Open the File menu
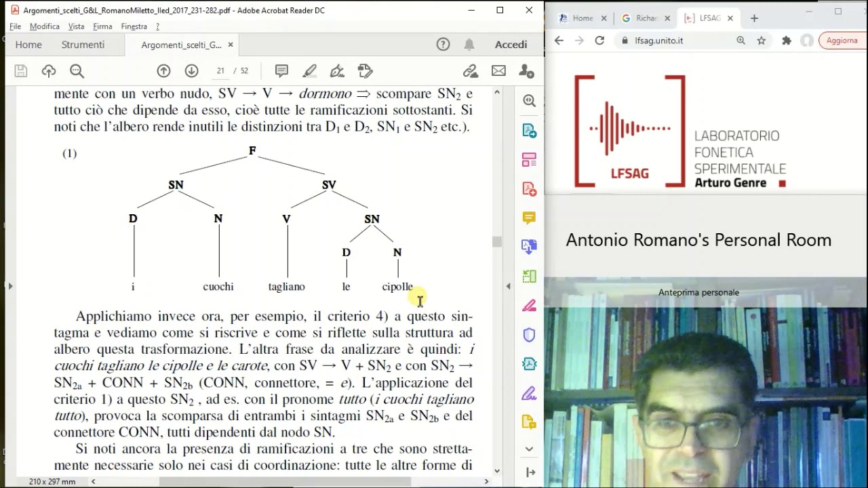The image size is (868, 488). [x=15, y=26]
